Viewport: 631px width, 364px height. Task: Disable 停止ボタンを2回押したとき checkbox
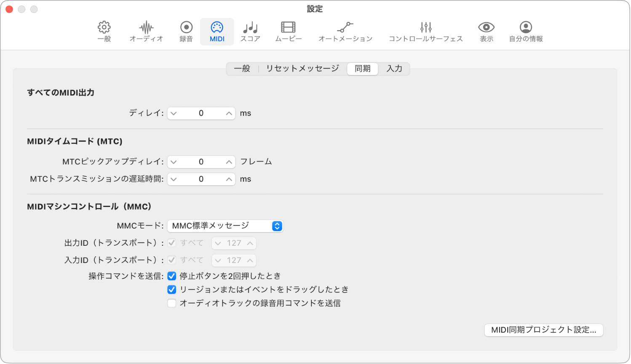(x=171, y=276)
